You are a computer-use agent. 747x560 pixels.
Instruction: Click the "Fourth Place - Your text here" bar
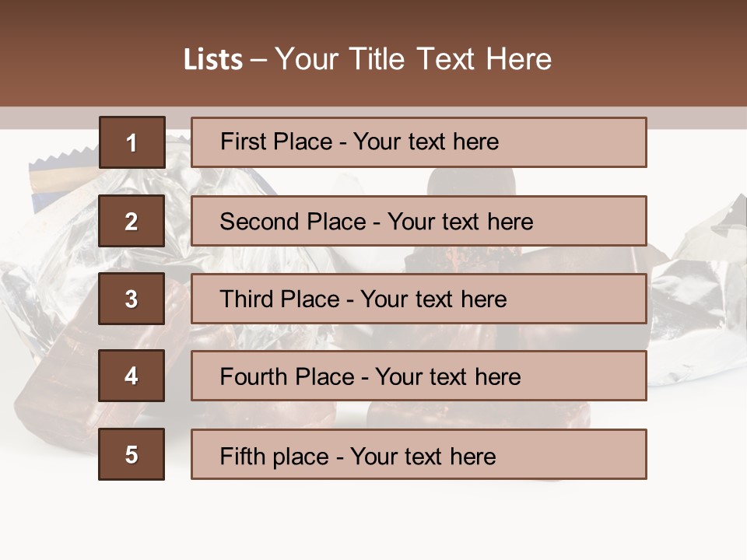tap(419, 376)
